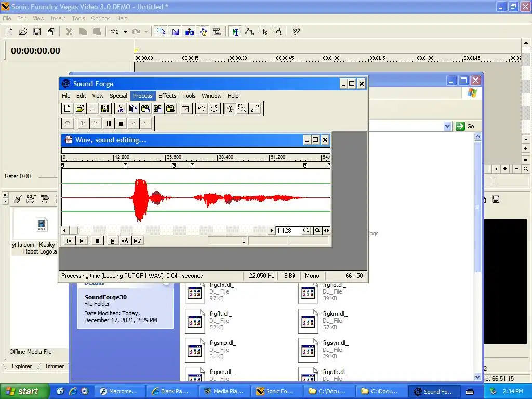
Task: Open the Sound Forge File menu
Action: (66, 96)
